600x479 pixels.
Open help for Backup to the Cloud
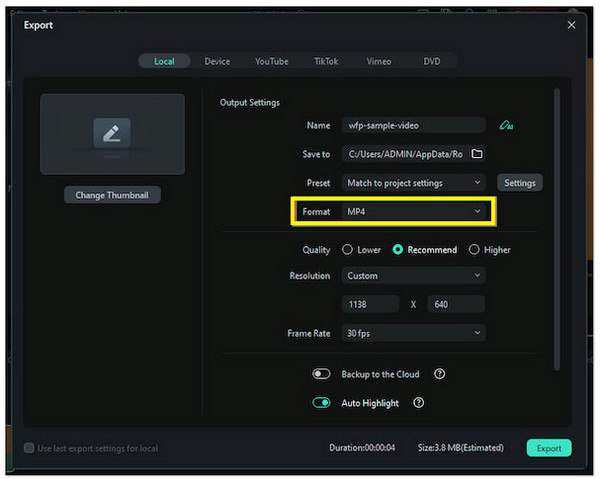(439, 374)
